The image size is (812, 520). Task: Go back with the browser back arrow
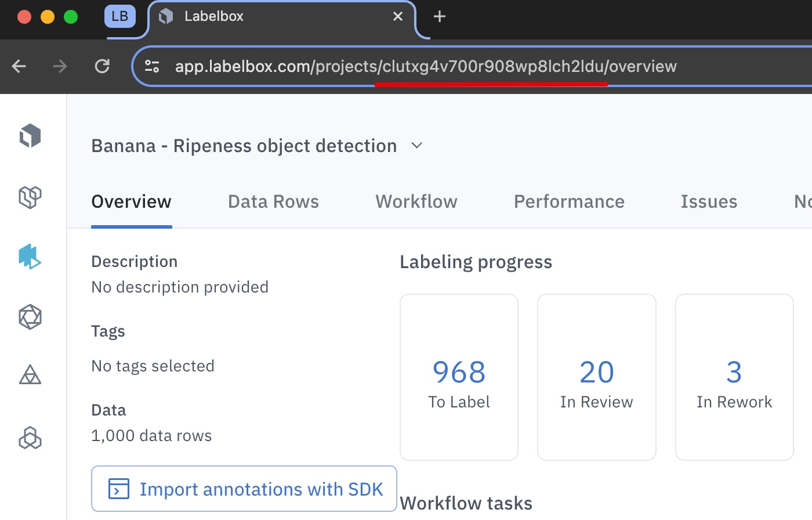tap(19, 66)
